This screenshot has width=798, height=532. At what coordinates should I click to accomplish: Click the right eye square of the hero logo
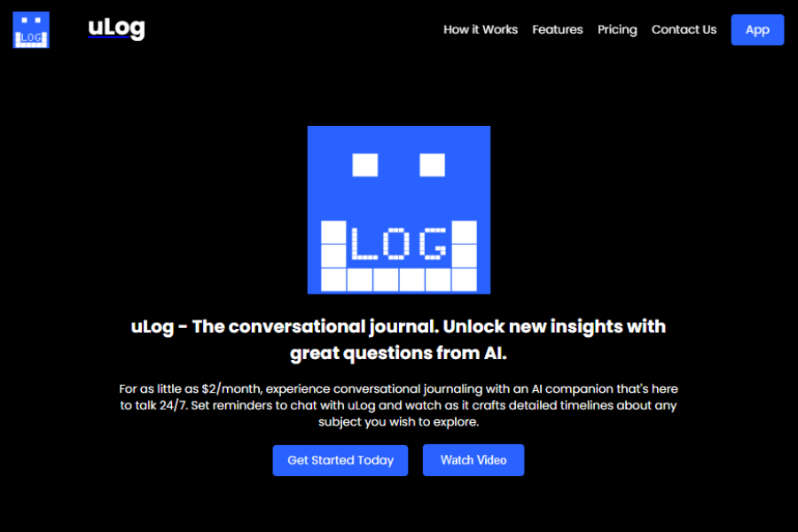click(x=432, y=165)
